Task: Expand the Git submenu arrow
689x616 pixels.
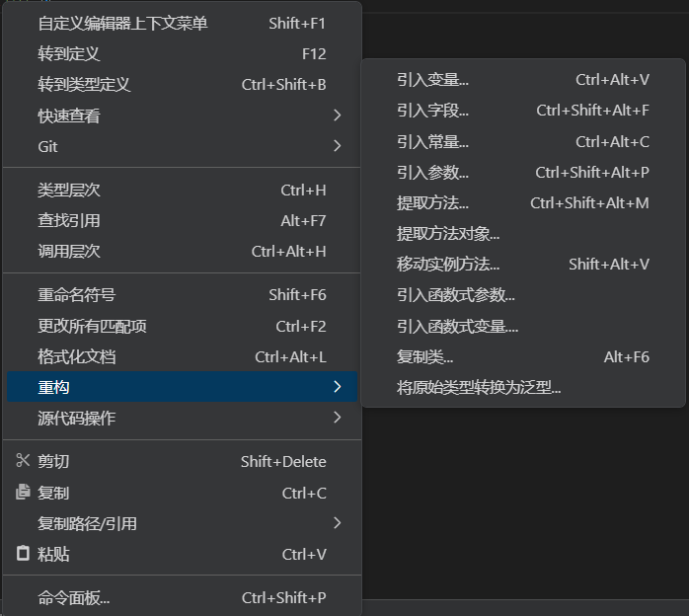Action: point(337,146)
